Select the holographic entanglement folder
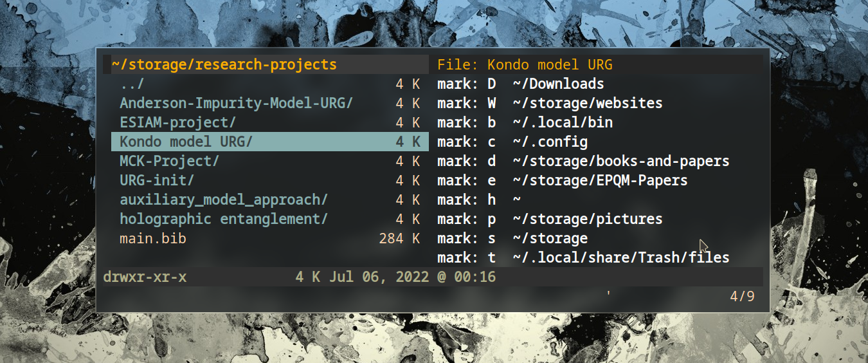 tap(223, 219)
